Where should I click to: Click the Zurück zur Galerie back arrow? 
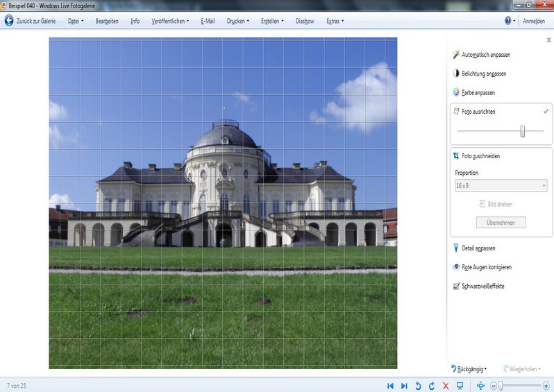point(9,21)
